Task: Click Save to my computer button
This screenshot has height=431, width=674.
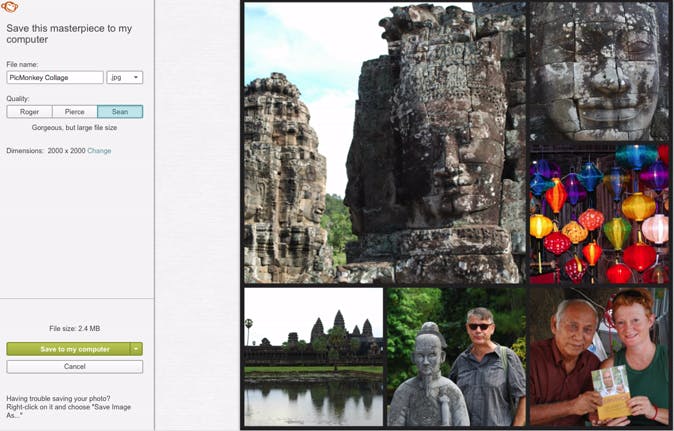Action: point(68,349)
